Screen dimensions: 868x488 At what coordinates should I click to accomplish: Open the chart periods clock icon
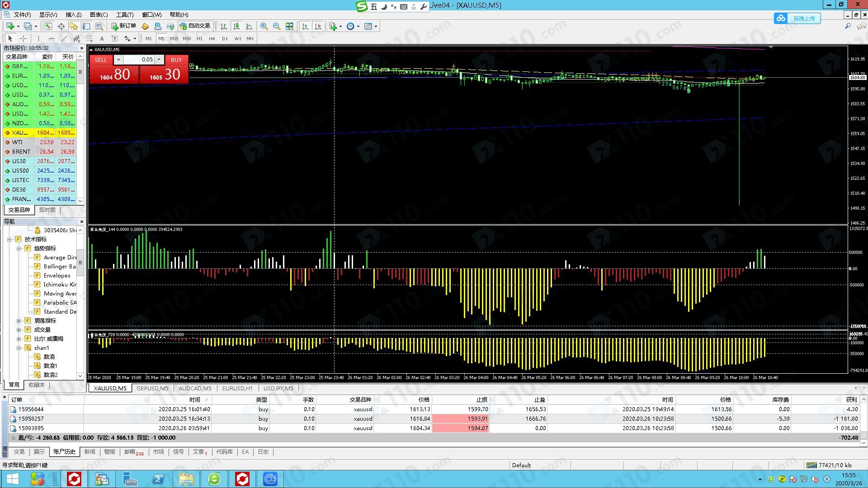coord(350,26)
